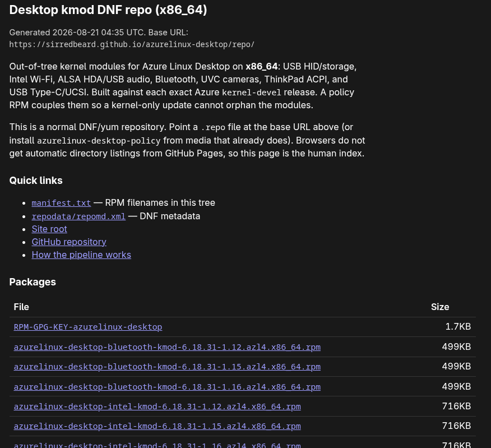Open the manifest.txt link
491x448 pixels.
tap(62, 203)
